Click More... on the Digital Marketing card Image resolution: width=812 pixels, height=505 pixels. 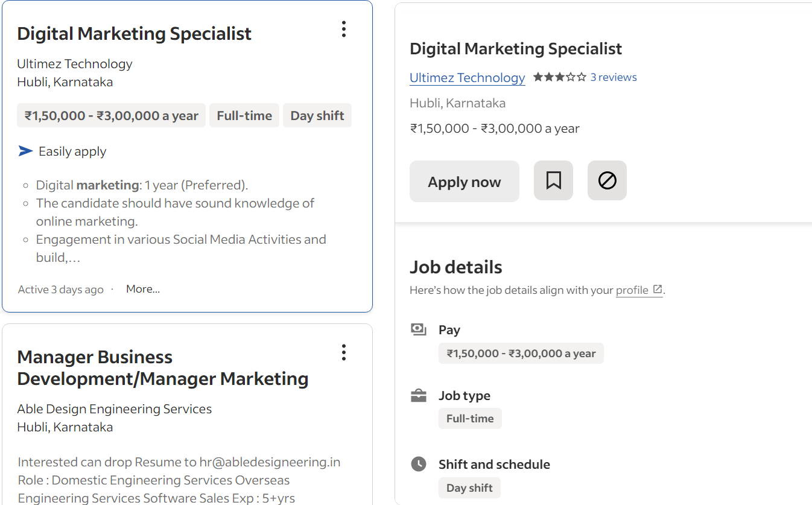pyautogui.click(x=143, y=289)
